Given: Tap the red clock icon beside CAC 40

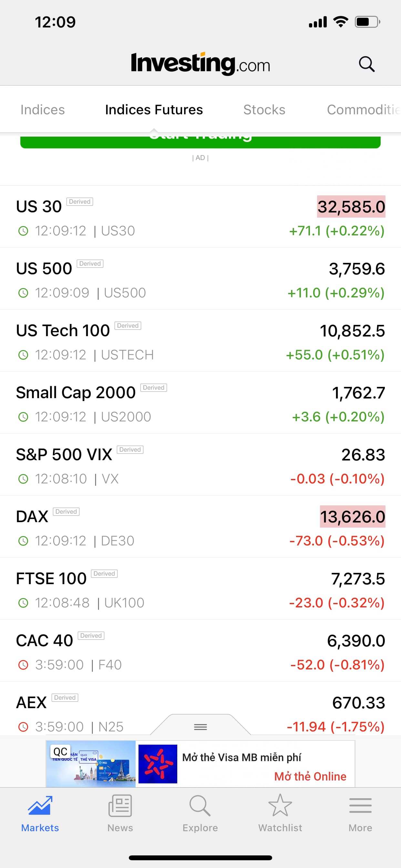Looking at the screenshot, I should click(23, 665).
